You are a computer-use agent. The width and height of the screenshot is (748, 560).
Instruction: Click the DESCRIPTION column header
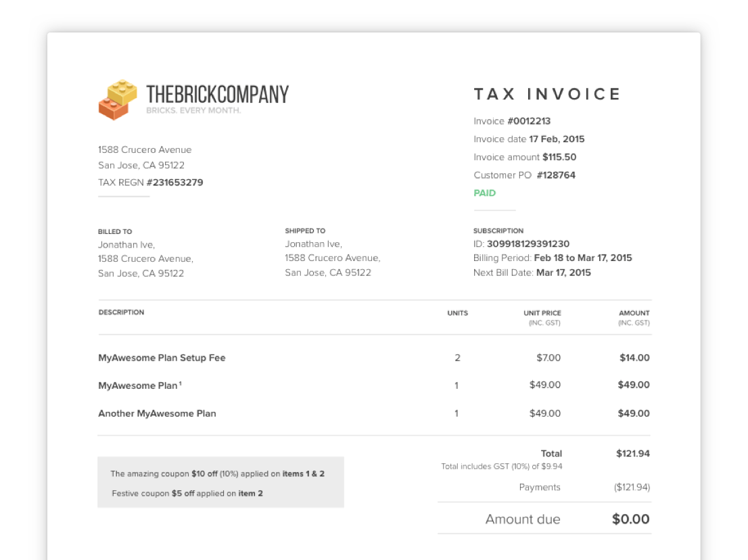[121, 312]
